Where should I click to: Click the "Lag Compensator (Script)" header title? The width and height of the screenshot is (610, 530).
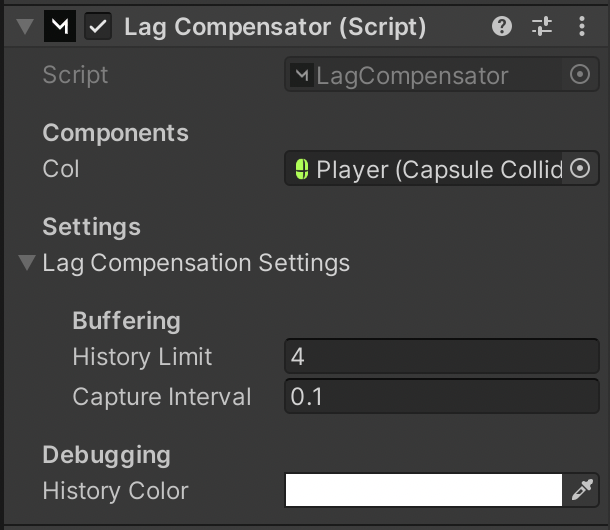(275, 27)
